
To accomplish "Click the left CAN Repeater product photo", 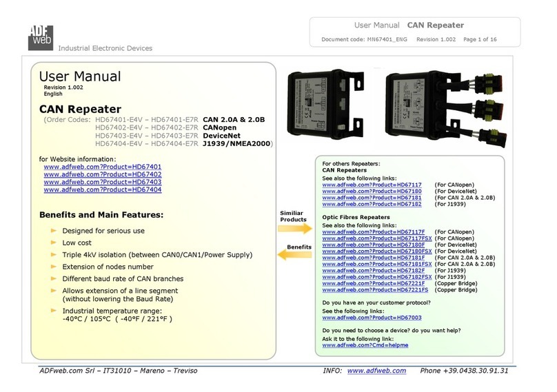I will point(325,105).
